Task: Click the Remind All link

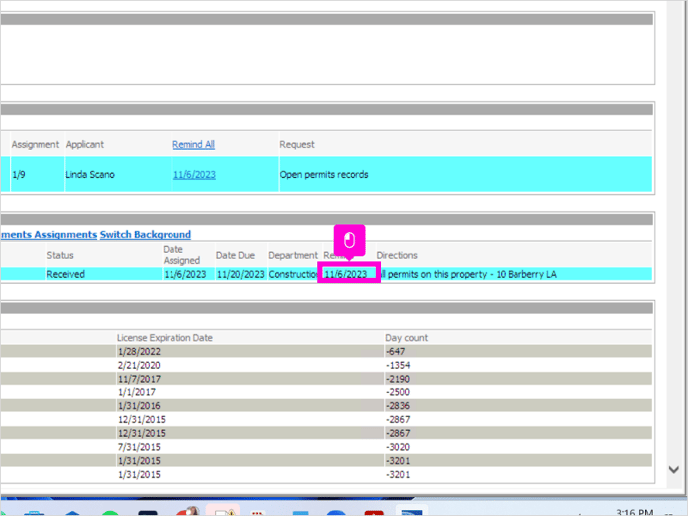Action: click(193, 144)
